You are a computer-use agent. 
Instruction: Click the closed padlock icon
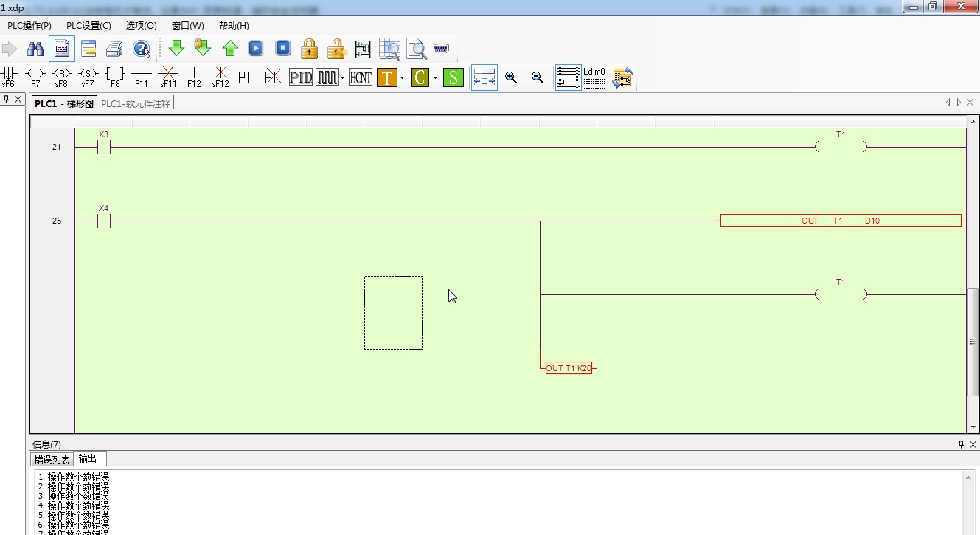(x=310, y=49)
